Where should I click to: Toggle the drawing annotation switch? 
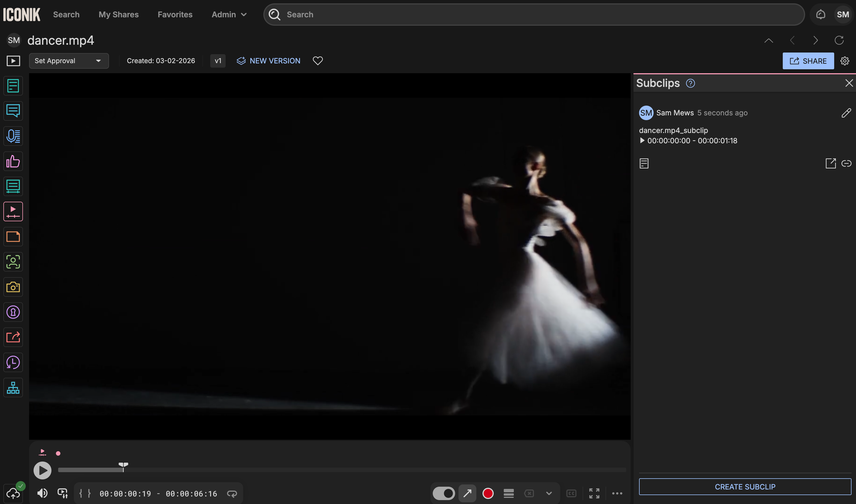tap(443, 493)
